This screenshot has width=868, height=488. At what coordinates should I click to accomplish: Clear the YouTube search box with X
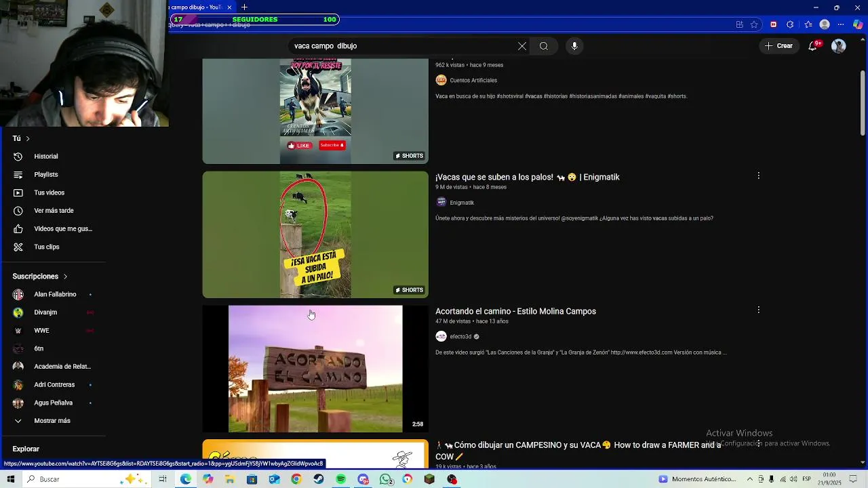(x=521, y=46)
